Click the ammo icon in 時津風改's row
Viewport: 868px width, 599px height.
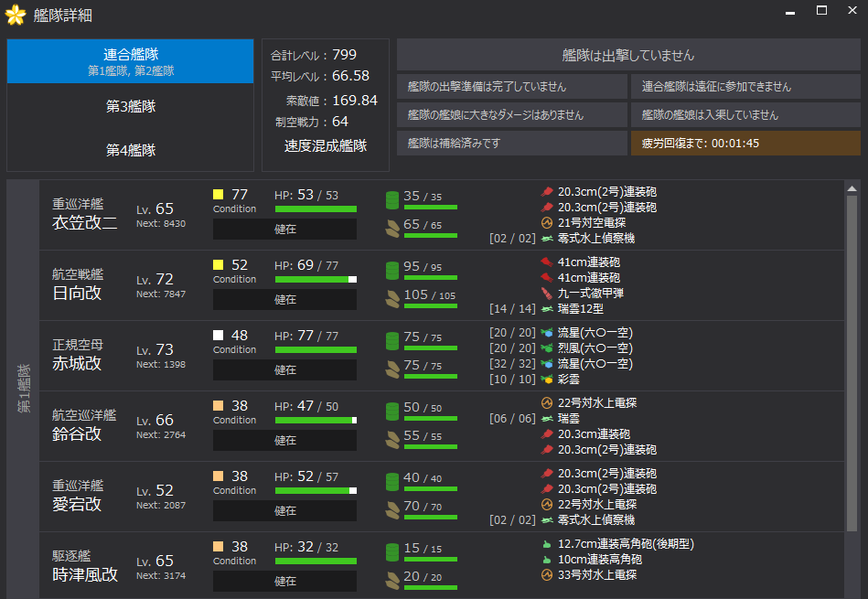pos(392,578)
